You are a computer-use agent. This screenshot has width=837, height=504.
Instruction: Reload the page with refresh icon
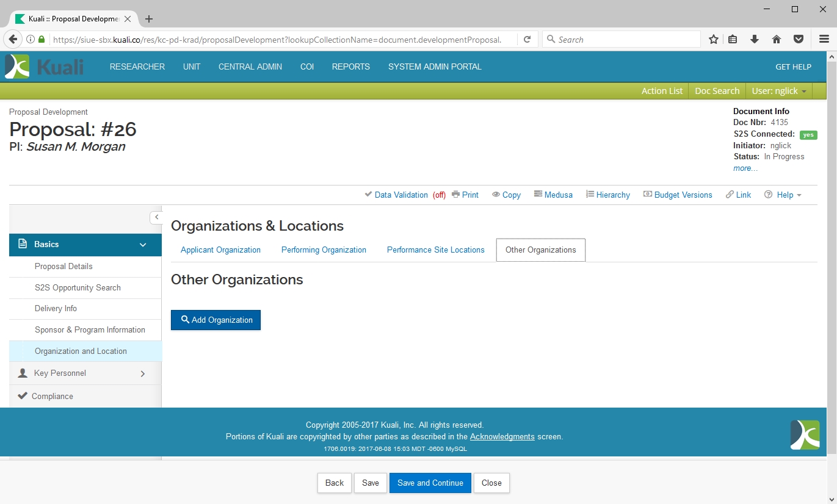[x=527, y=40]
